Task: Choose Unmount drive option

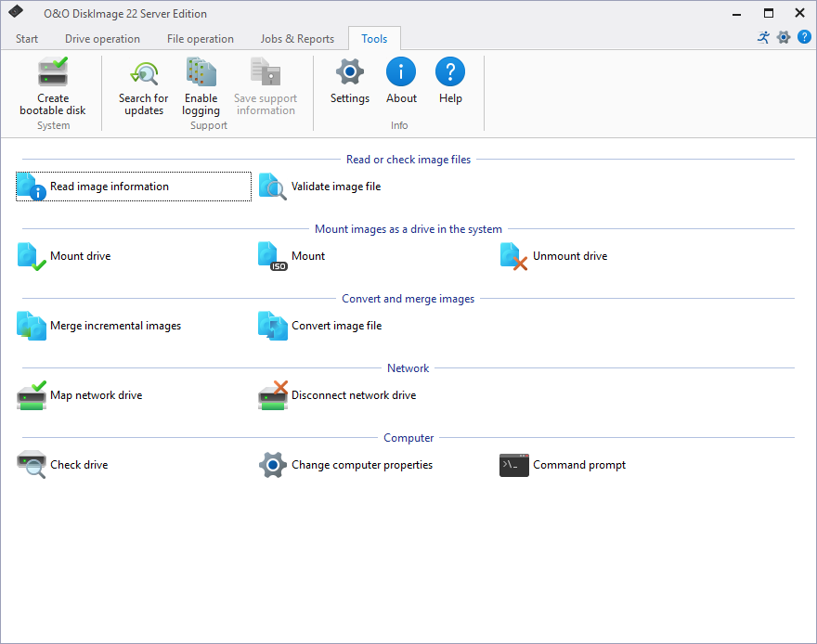Action: point(569,256)
